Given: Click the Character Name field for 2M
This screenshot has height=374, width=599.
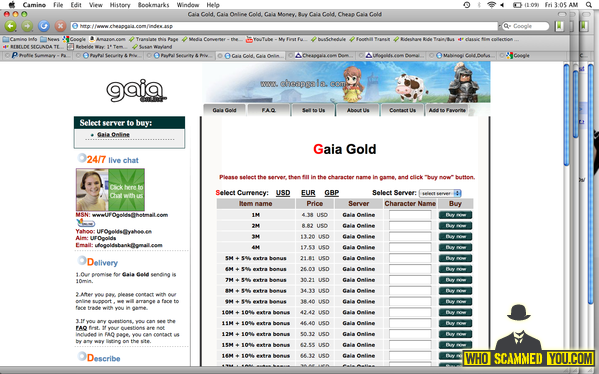Looking at the screenshot, I should pyautogui.click(x=410, y=226).
